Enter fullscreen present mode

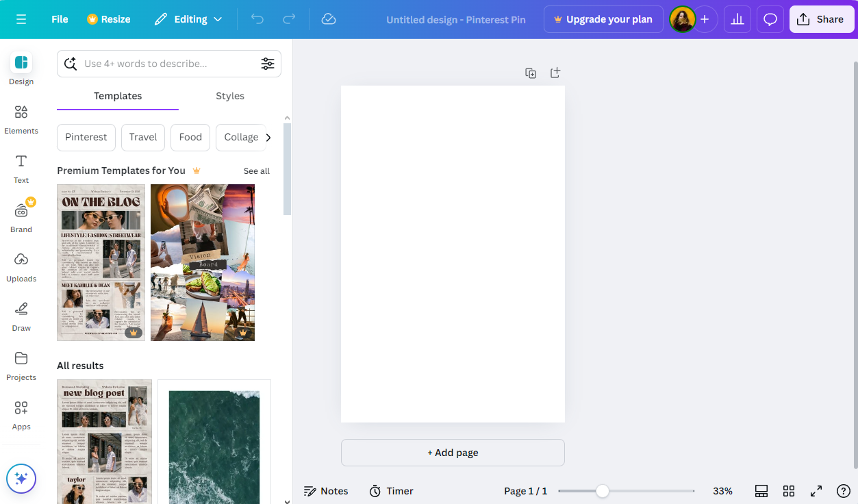tap(816, 491)
